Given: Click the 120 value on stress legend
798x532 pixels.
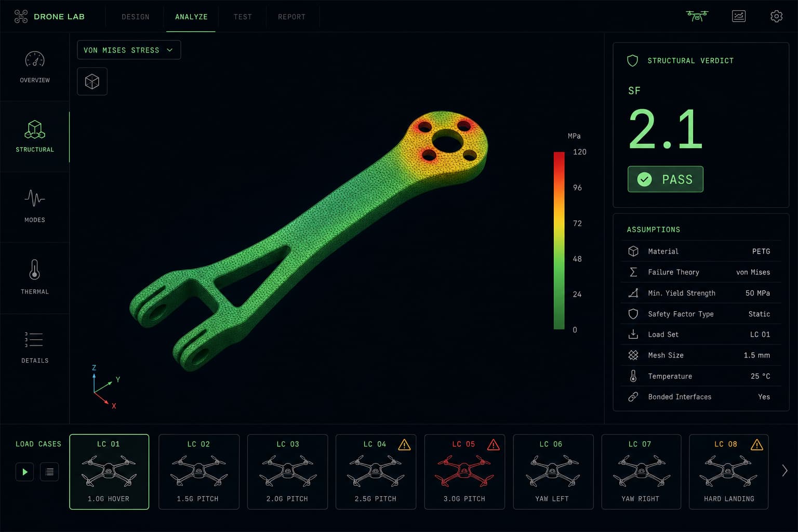Looking at the screenshot, I should coord(579,152).
